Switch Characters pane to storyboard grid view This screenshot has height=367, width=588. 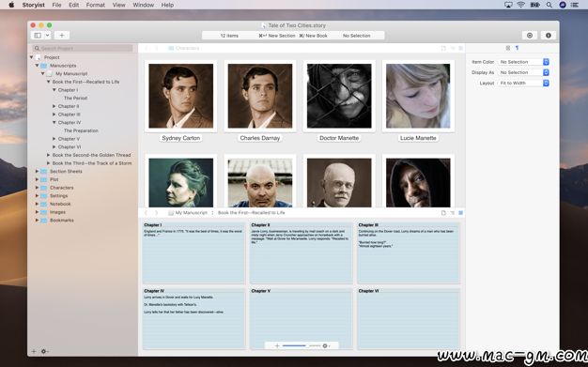(x=461, y=48)
